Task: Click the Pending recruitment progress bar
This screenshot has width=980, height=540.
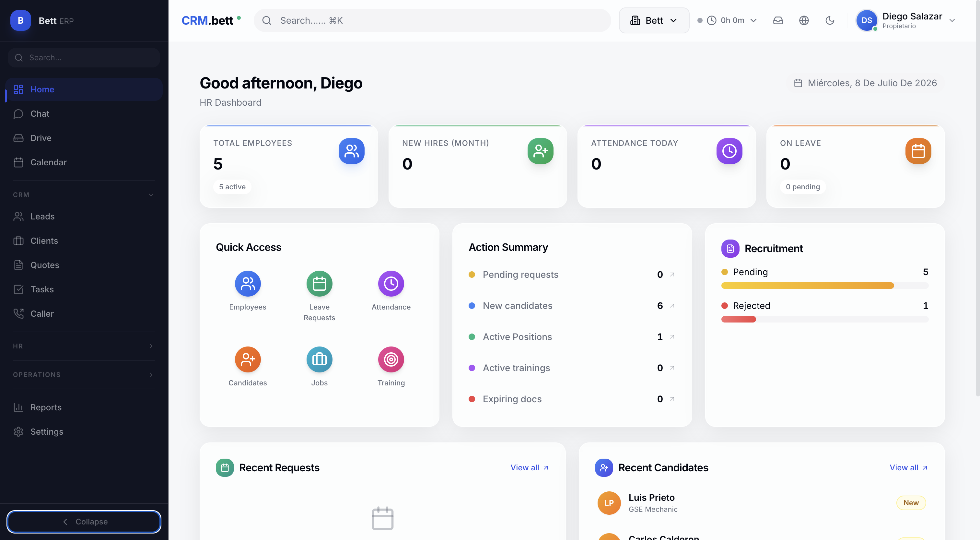Action: pos(825,286)
